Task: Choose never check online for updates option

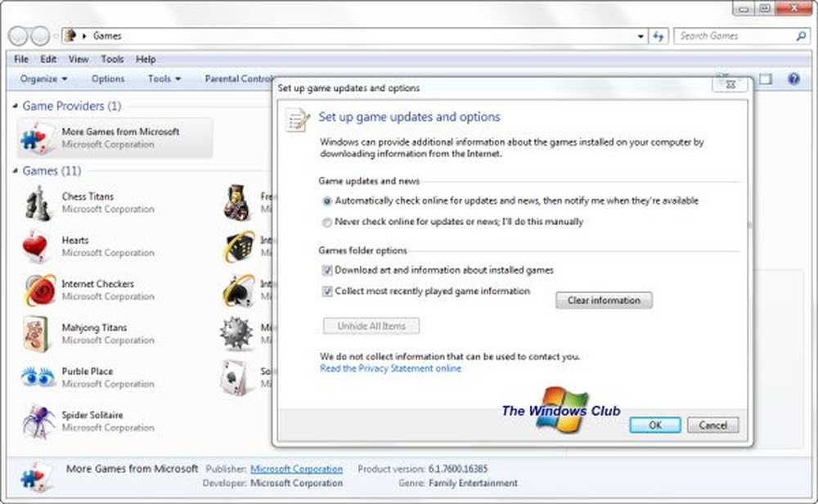Action: click(327, 222)
